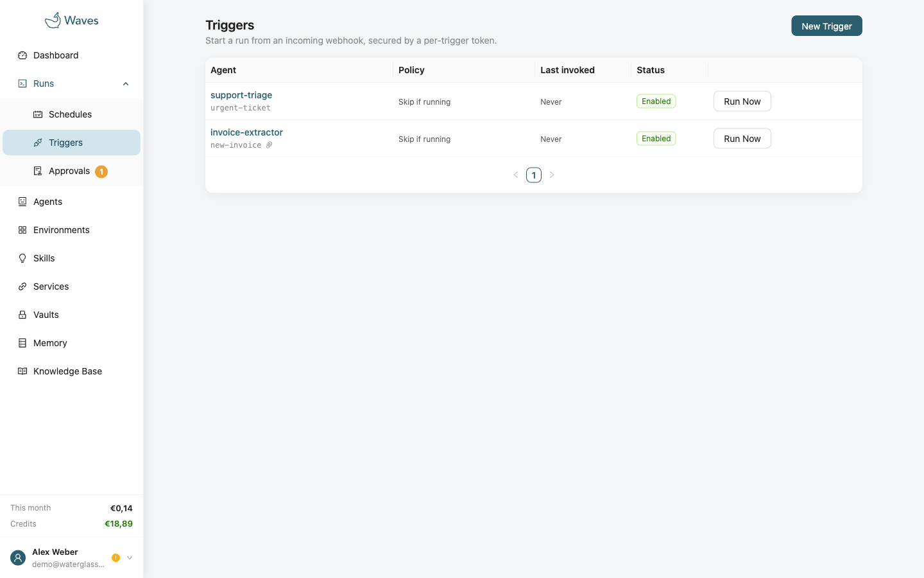Open the Knowledge Base menu item
Screen dimensions: 924x578
point(72,371)
